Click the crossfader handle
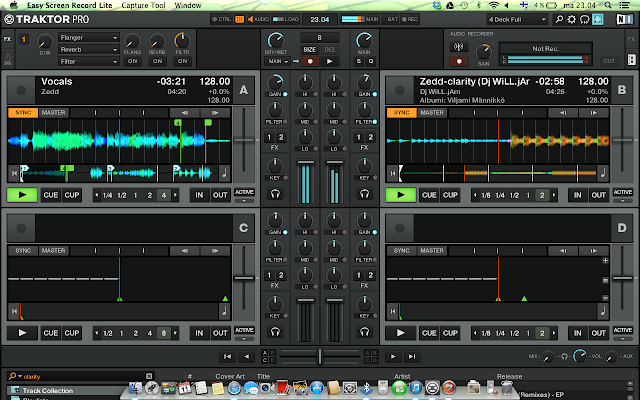Image resolution: width=640 pixels, height=400 pixels. point(320,356)
